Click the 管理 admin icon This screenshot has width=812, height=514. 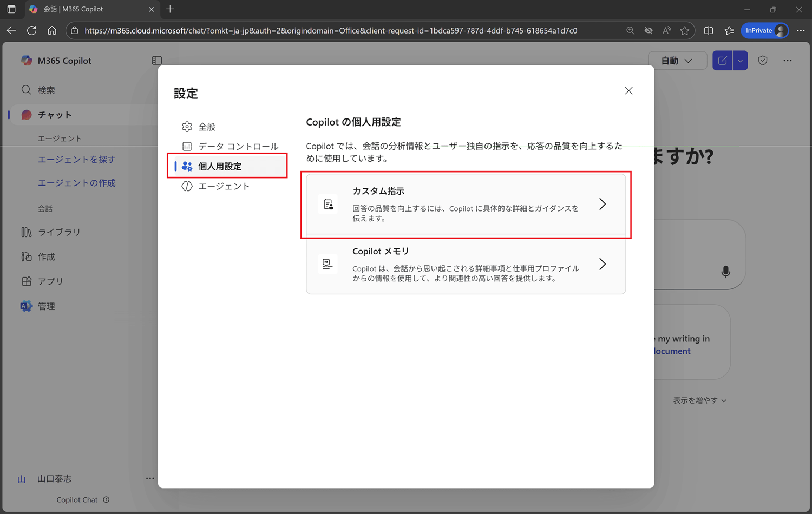[x=26, y=306]
